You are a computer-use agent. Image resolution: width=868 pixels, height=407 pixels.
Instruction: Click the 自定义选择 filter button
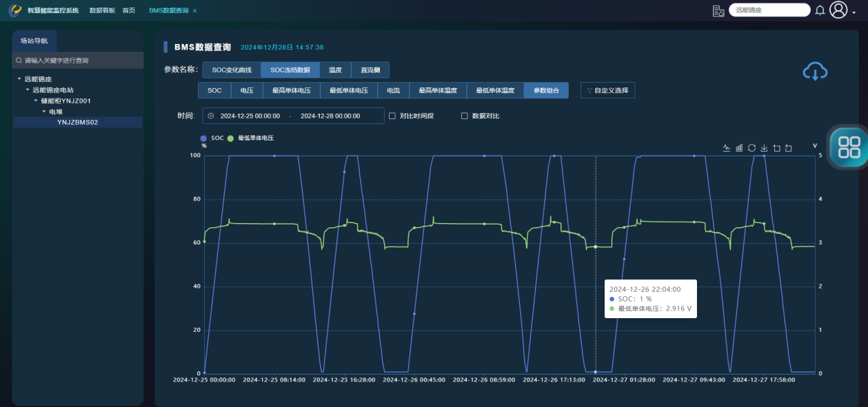click(607, 90)
